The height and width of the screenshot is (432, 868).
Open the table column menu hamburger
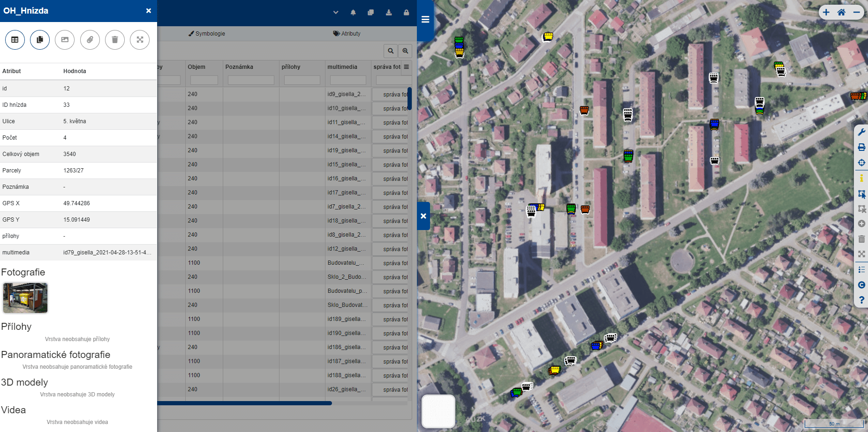click(x=406, y=67)
